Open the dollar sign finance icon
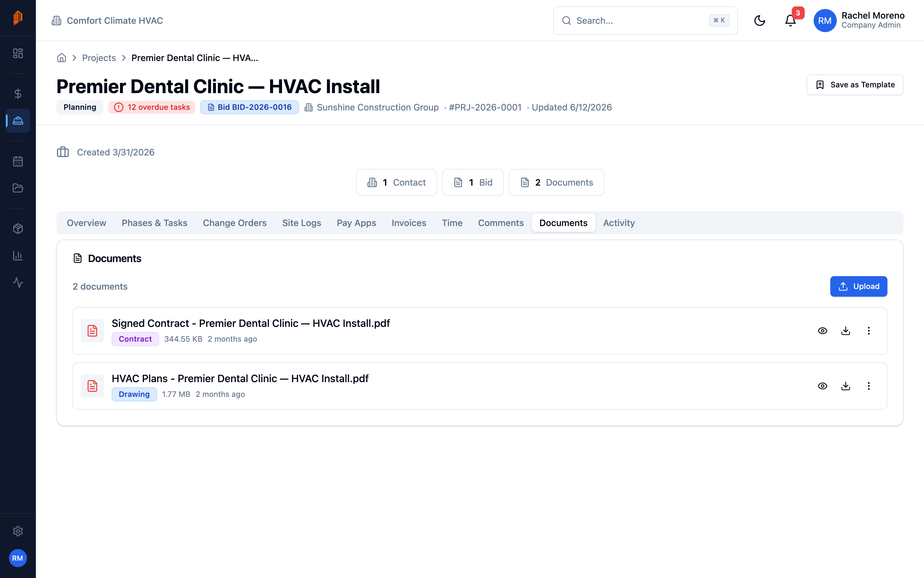 click(x=18, y=94)
